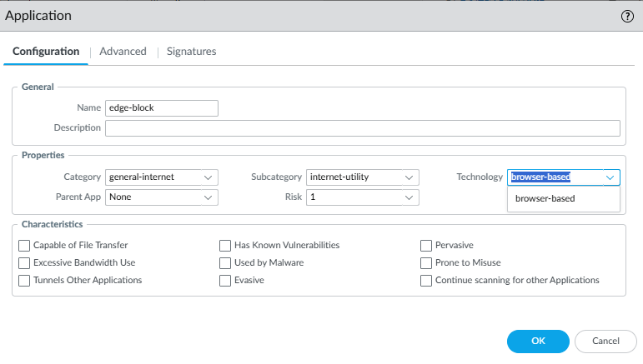
Task: Select the Configuration tab
Action: tap(46, 52)
